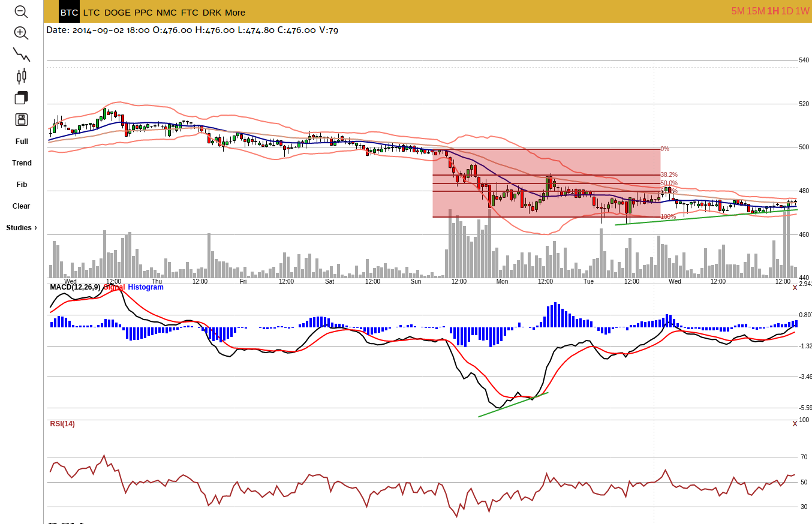
Task: Open the More currencies menu
Action: pyautogui.click(x=235, y=12)
